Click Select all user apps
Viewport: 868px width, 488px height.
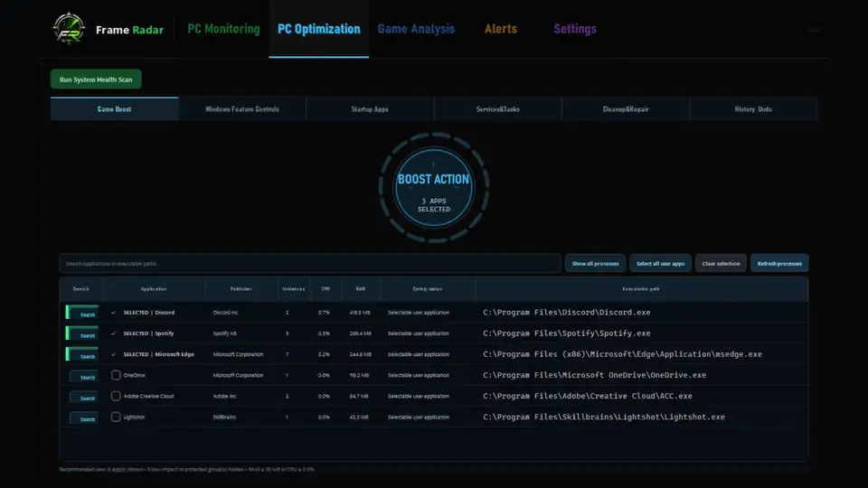(x=660, y=263)
